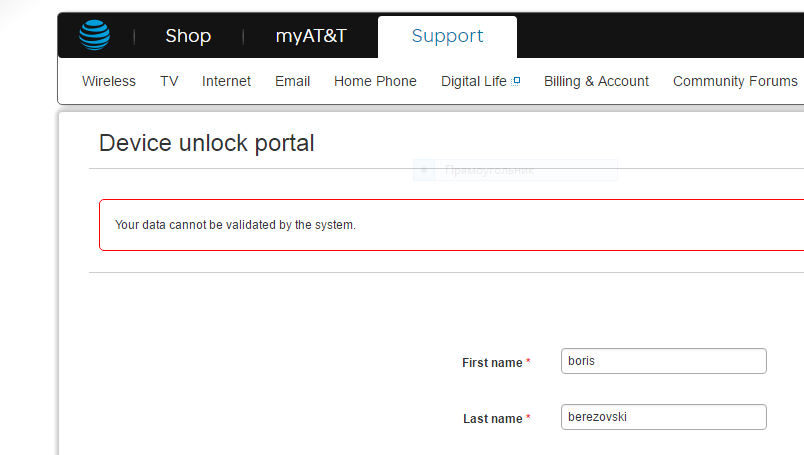Go to Community Forums
The width and height of the screenshot is (804, 455).
click(x=735, y=81)
